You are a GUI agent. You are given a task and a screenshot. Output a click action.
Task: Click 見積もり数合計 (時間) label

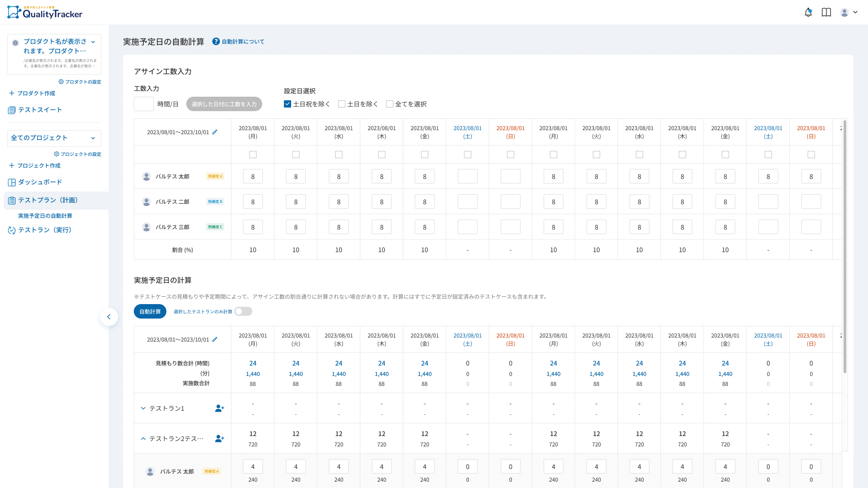(x=183, y=363)
